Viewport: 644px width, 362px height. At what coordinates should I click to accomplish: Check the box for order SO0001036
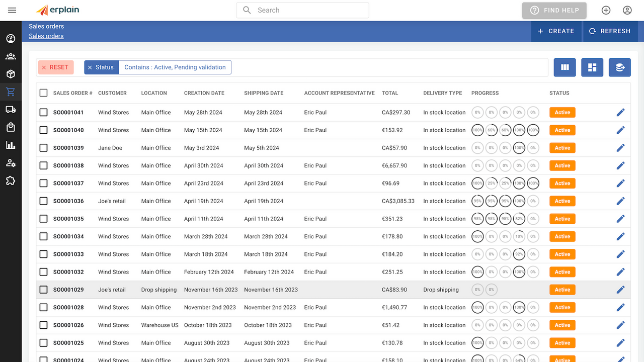44,201
